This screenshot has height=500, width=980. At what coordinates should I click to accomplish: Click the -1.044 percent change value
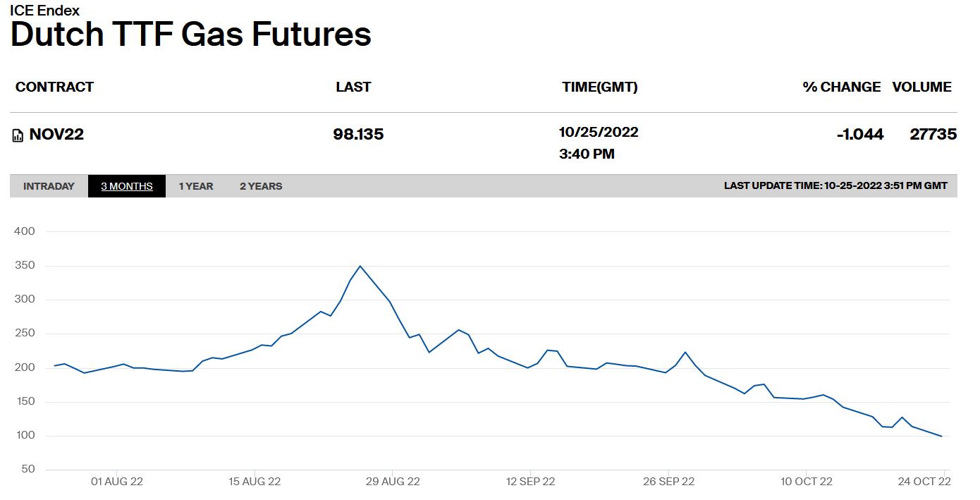pos(859,135)
